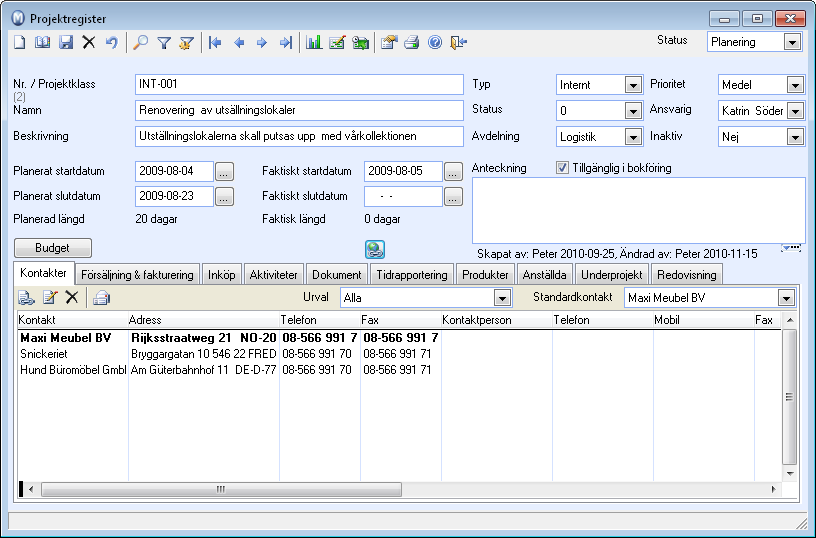The width and height of the screenshot is (816, 538).
Task: Open search with magnifying glass icon
Action: pos(141,42)
